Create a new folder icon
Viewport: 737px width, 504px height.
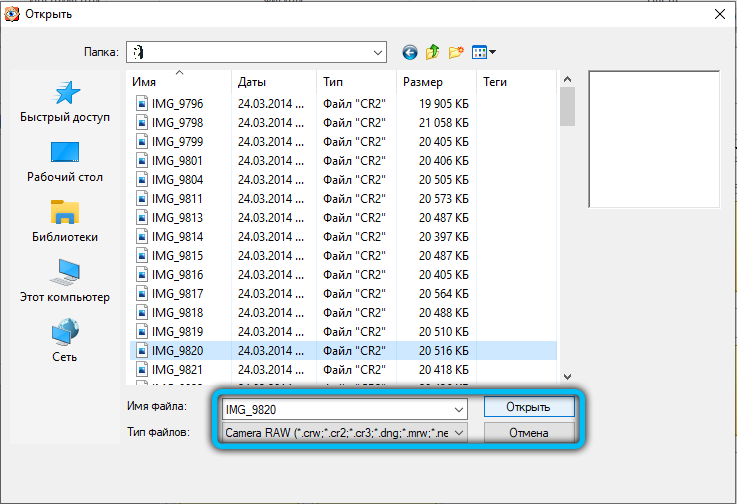click(x=456, y=52)
